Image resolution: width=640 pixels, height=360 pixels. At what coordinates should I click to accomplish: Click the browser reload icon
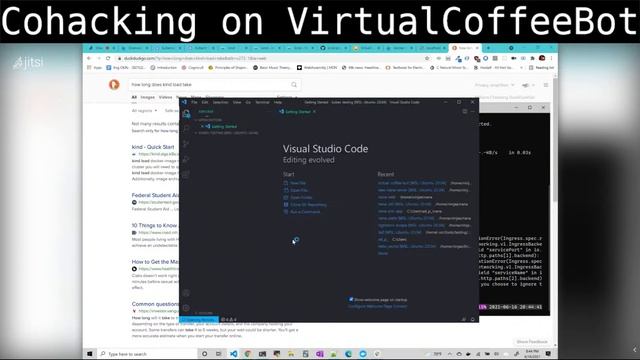108,58
